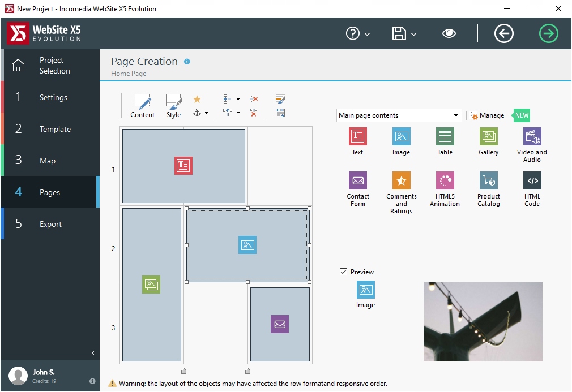Image resolution: width=572 pixels, height=392 pixels.
Task: Select the Gallery object icon
Action: coord(488,136)
